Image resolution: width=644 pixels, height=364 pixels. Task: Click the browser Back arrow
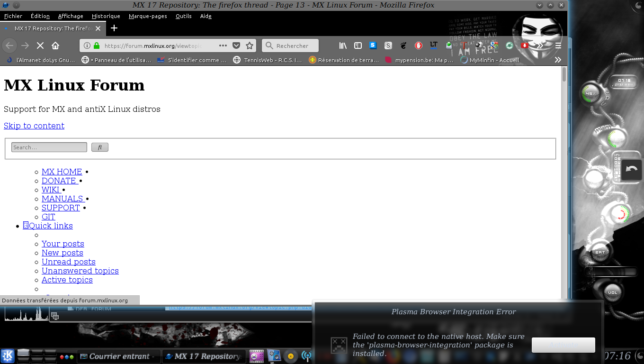pyautogui.click(x=9, y=45)
